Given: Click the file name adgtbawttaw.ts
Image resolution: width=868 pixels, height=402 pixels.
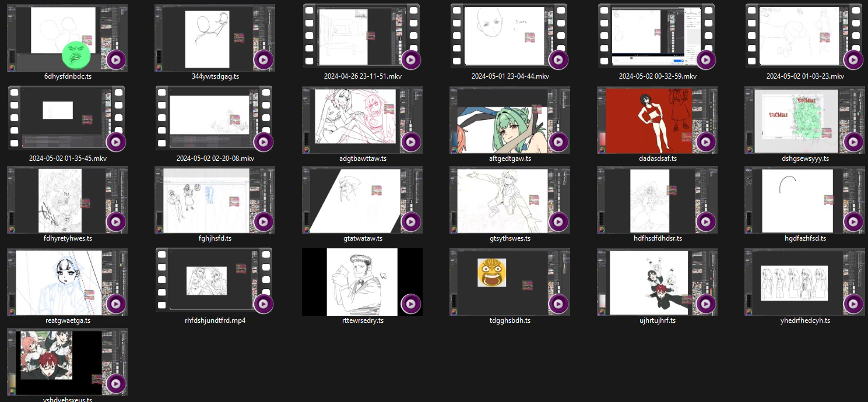Looking at the screenshot, I should [363, 158].
